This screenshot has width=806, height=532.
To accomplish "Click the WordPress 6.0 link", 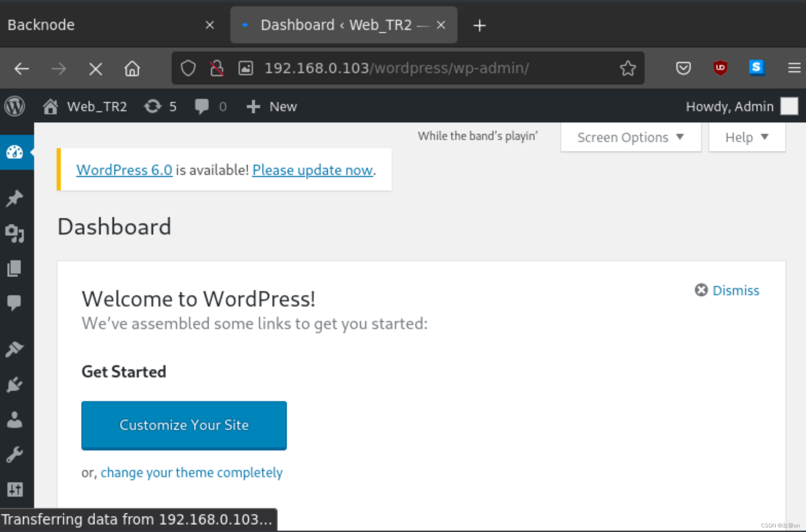I will (x=124, y=170).
